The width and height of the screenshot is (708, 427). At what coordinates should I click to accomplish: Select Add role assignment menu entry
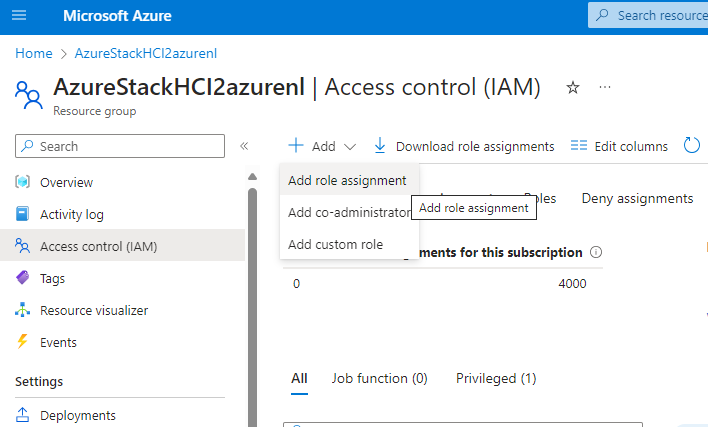click(x=347, y=180)
